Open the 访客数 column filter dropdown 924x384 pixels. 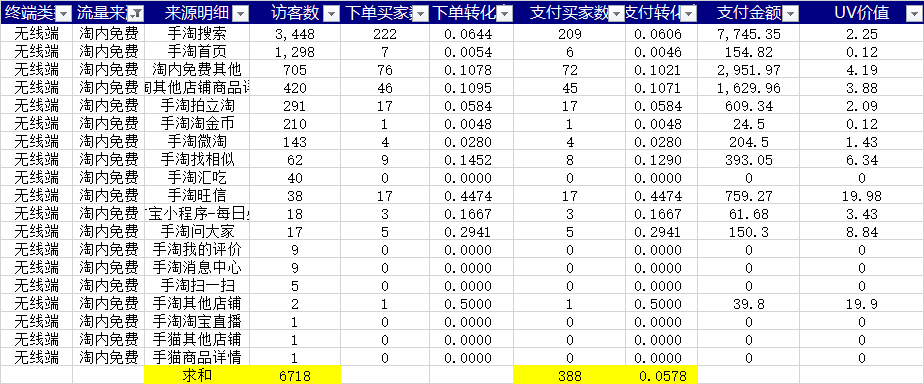(x=332, y=14)
